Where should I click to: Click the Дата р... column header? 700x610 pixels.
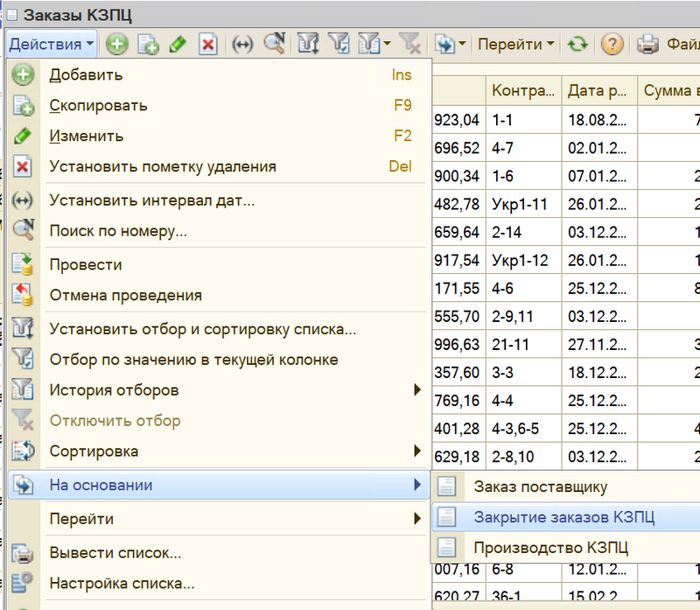click(598, 91)
